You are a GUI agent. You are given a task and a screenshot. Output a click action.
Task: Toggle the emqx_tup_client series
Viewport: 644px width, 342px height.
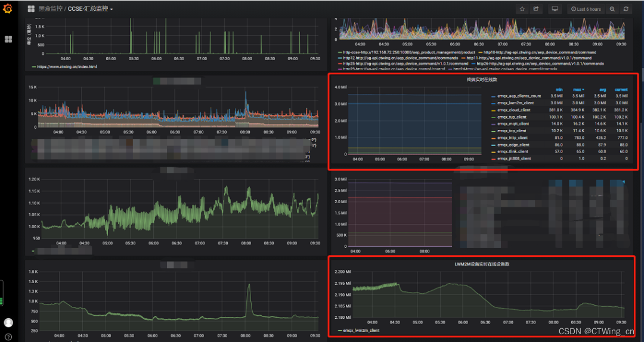pos(512,117)
